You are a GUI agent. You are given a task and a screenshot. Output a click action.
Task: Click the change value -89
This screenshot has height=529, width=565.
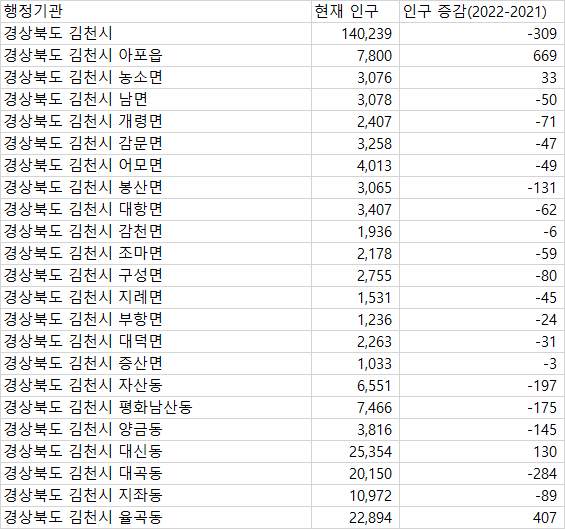click(546, 496)
